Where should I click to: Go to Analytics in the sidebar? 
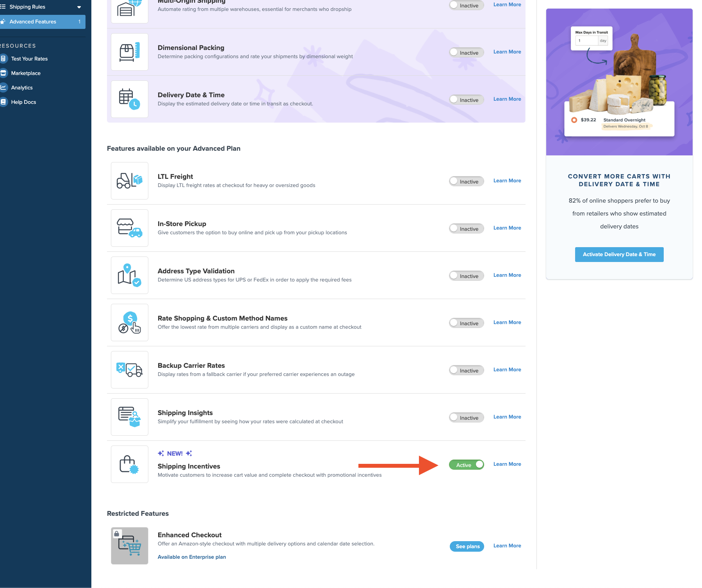[22, 88]
